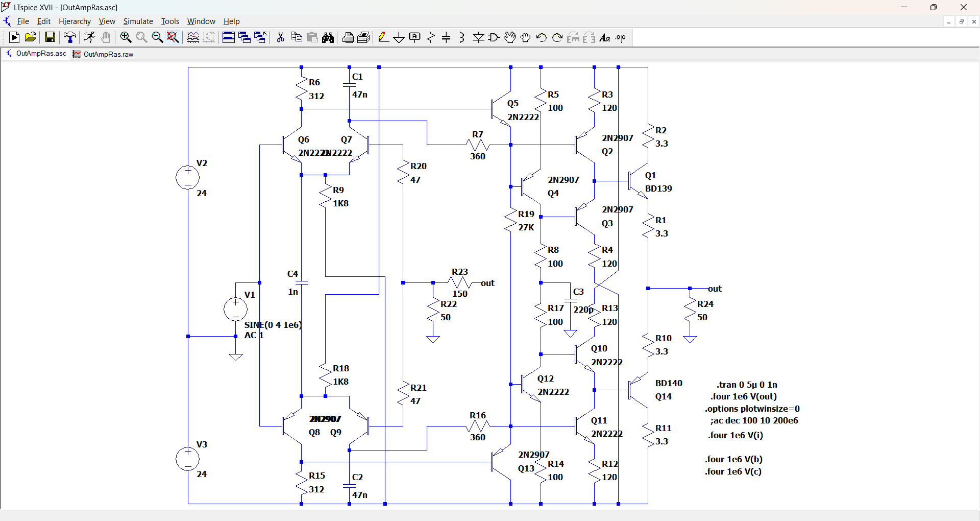Screen dimensions: 980x521
Task: Zoom out with the magnifier minus icon
Action: point(157,37)
